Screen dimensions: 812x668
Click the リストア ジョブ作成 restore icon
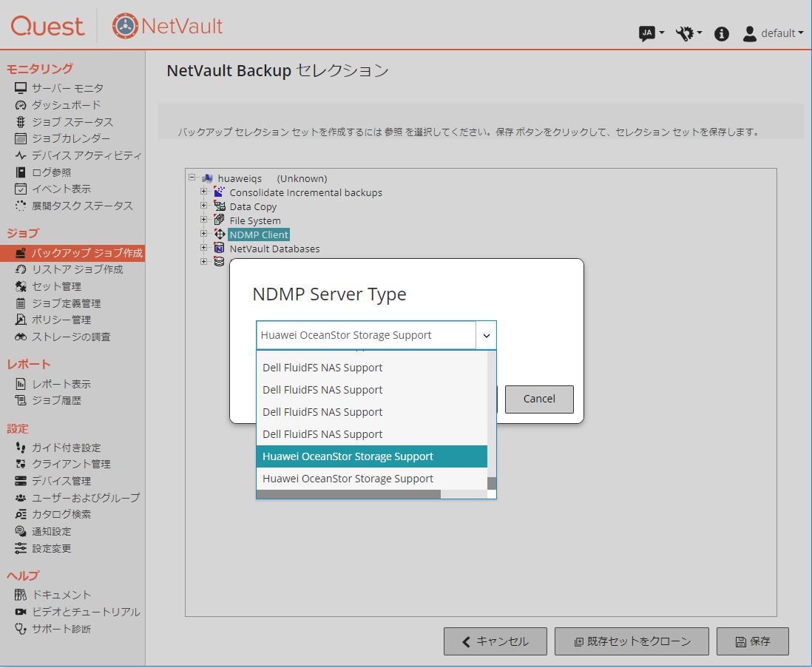(x=21, y=269)
